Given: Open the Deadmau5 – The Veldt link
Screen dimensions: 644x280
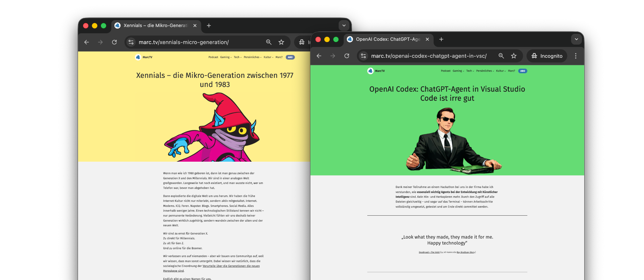Looking at the screenshot, I should [429, 252].
